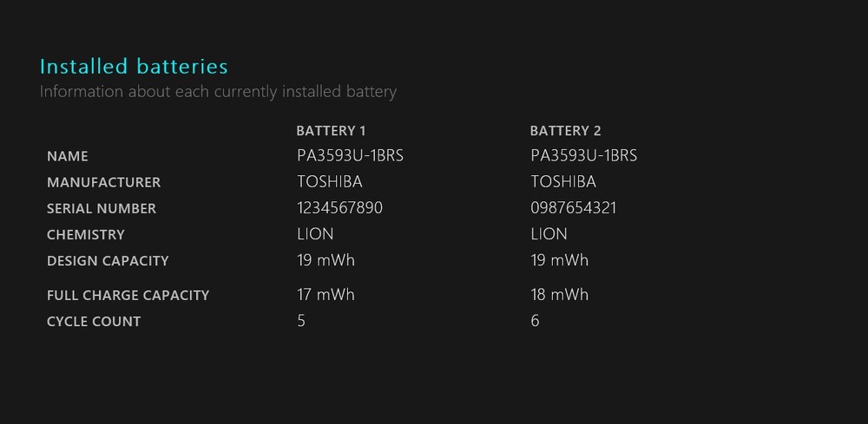
Task: Click TOSHIBA under Battery 1
Action: [330, 182]
